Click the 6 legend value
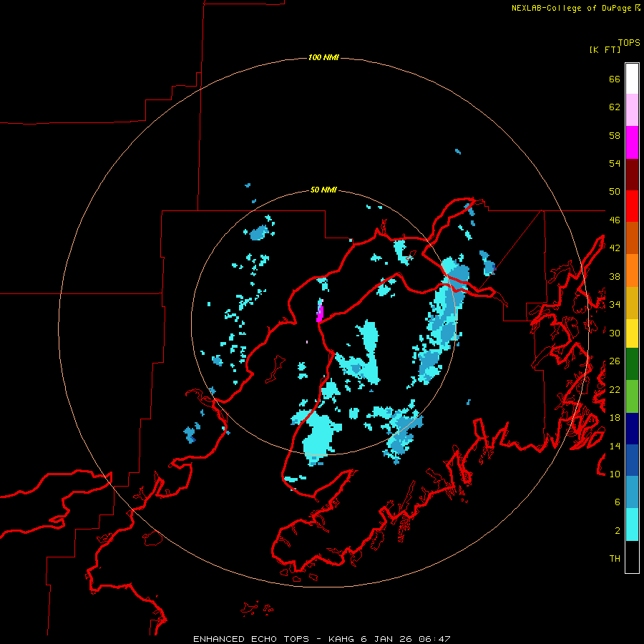Viewport: 644px width, 644px height. point(618,502)
